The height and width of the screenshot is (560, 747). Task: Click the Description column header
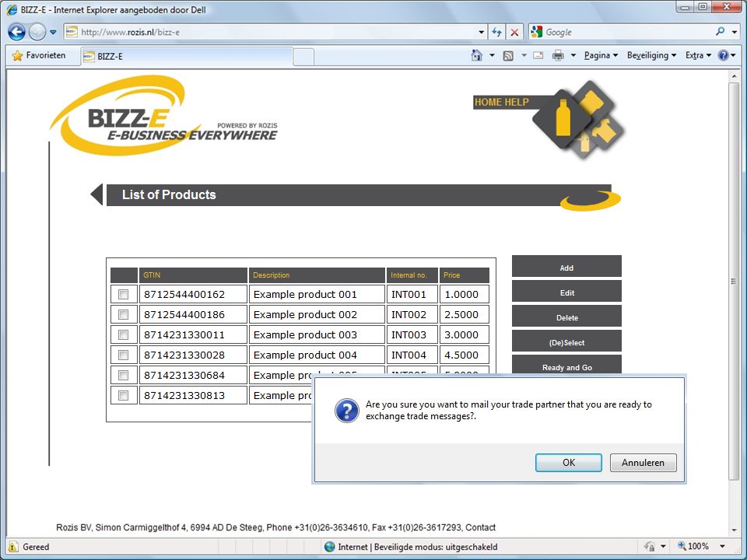coord(317,275)
